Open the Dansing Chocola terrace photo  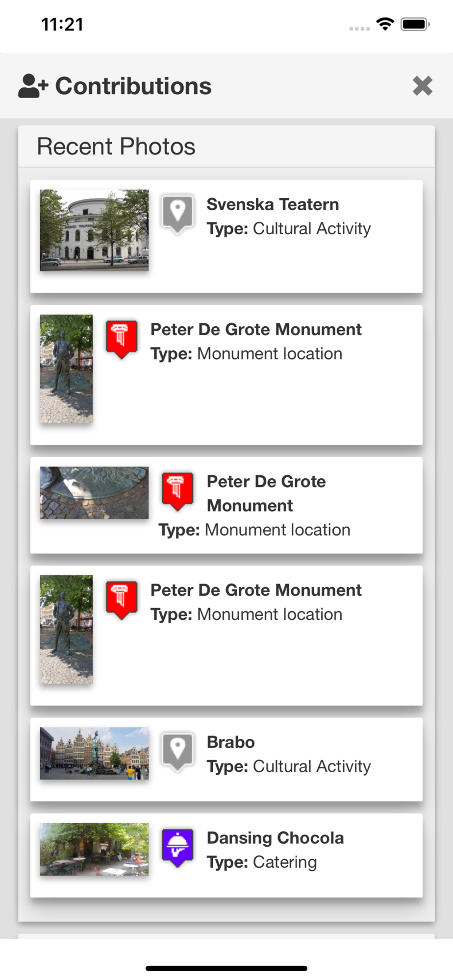pos(94,849)
